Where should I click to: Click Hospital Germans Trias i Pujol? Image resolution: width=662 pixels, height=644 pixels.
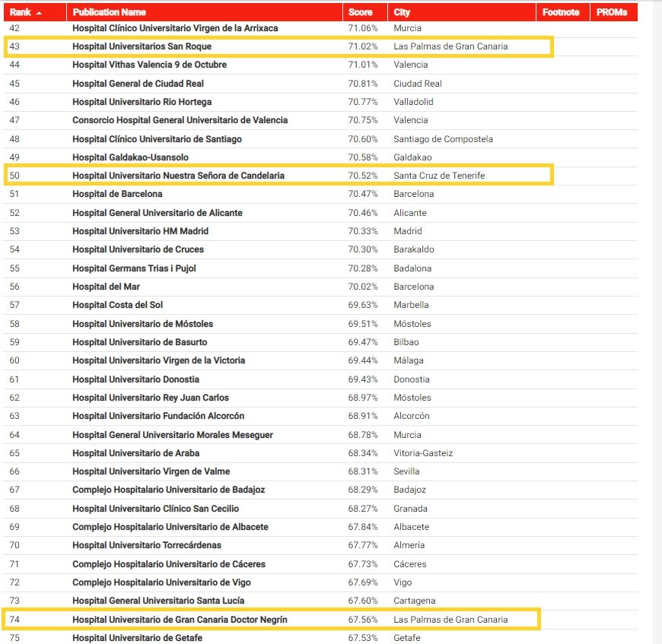[x=134, y=268]
